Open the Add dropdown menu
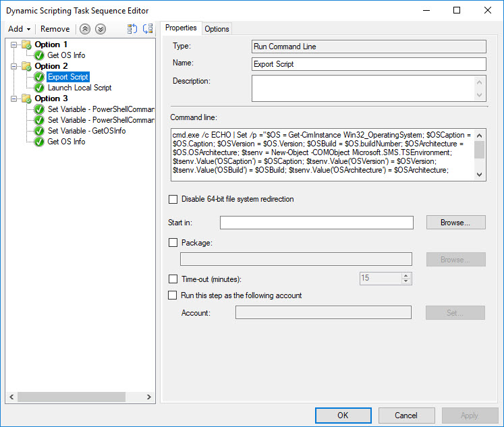Image resolution: width=504 pixels, height=427 pixels. pyautogui.click(x=20, y=29)
